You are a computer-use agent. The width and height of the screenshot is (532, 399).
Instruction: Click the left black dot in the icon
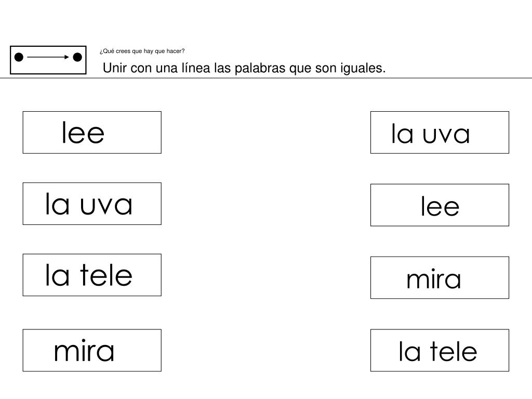(19, 57)
